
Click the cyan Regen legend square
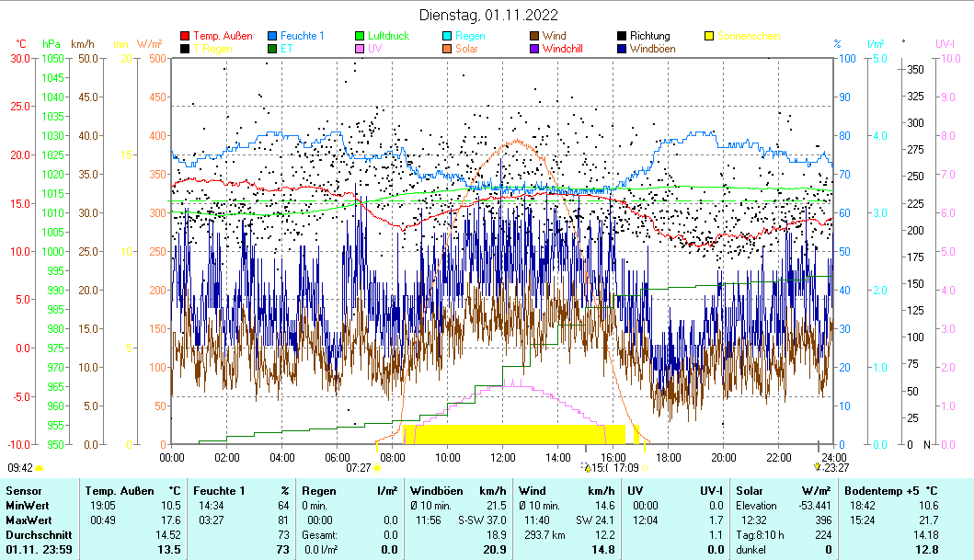449,37
